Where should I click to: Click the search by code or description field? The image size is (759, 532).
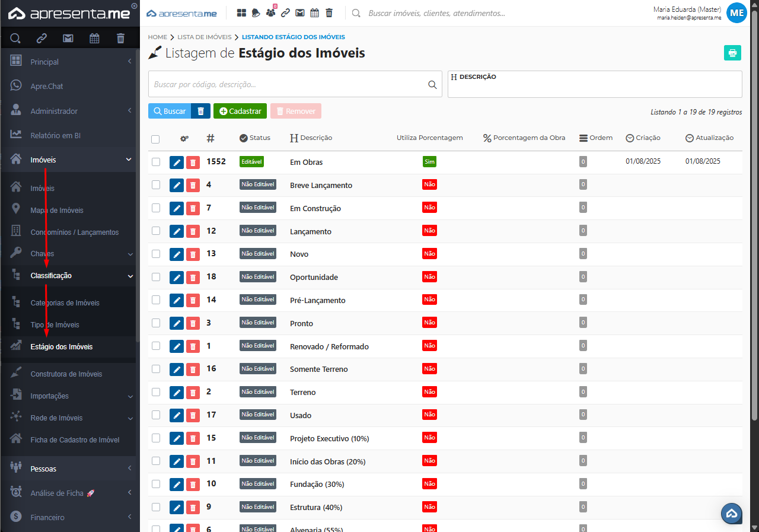point(288,84)
